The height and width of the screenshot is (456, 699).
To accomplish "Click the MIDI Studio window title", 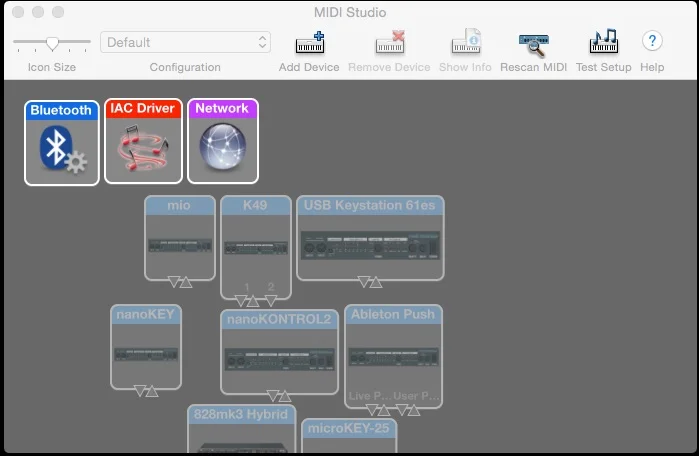I will click(350, 12).
